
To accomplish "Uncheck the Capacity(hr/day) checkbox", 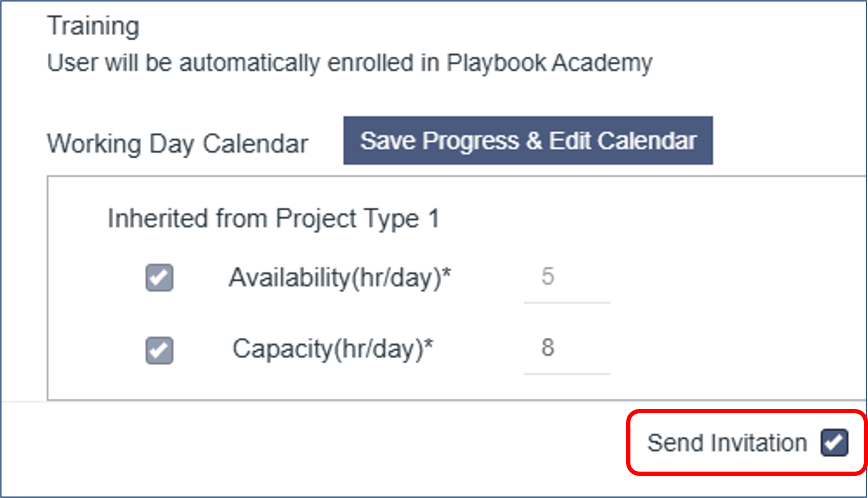I will [159, 350].
